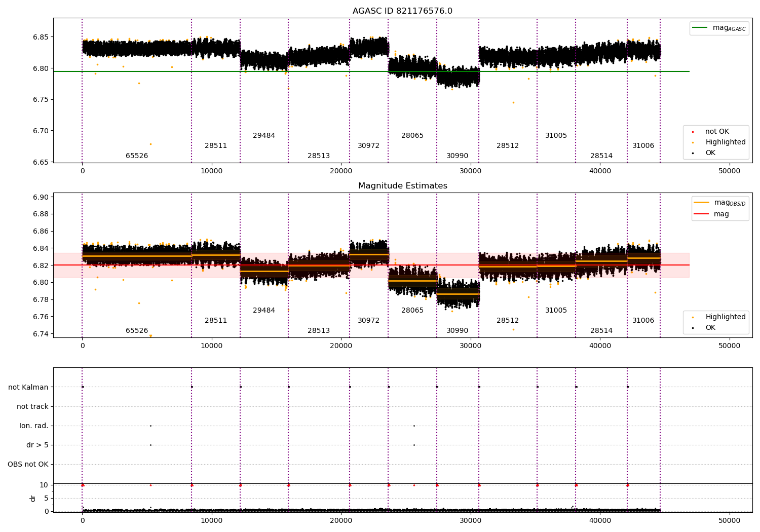The height and width of the screenshot is (532, 760).
Task: Click obsid label 28511 in the top plot
Action: click(x=216, y=146)
